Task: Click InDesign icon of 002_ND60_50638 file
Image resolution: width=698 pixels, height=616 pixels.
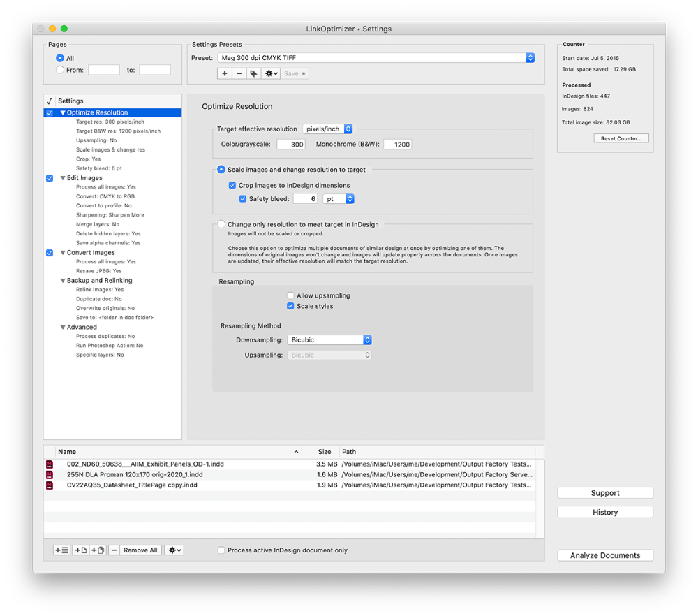Action: tap(50, 464)
